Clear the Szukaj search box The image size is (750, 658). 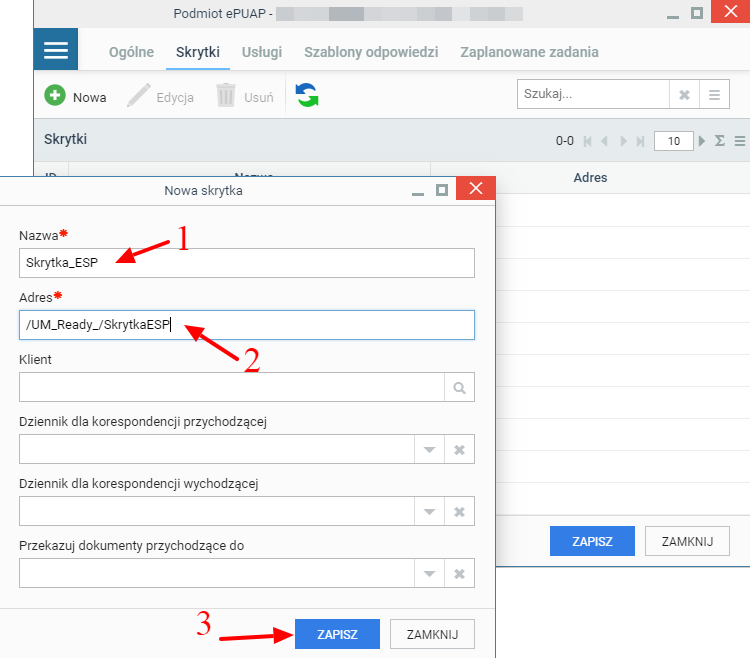(684, 95)
